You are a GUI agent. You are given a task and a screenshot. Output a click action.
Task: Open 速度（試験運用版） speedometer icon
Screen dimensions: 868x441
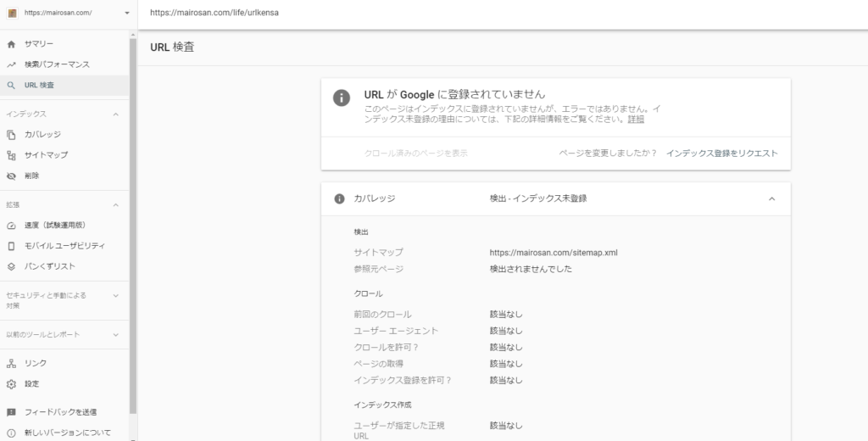[11, 225]
